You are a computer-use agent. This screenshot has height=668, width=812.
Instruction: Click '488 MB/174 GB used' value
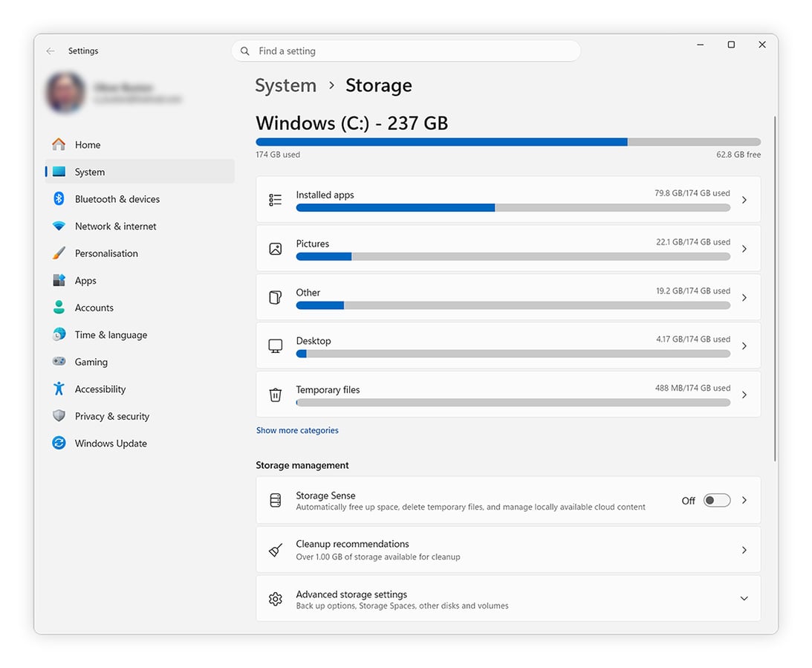pyautogui.click(x=692, y=388)
